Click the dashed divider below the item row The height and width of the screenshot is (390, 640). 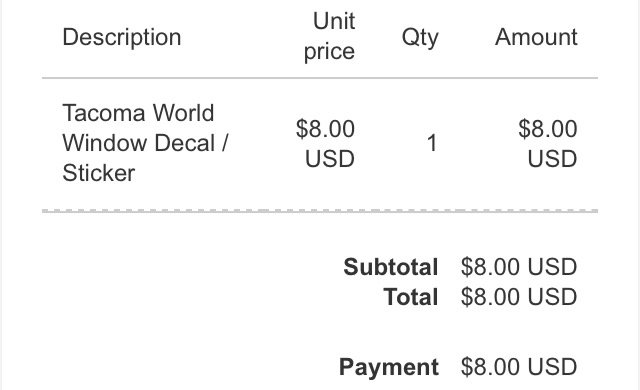tap(320, 211)
